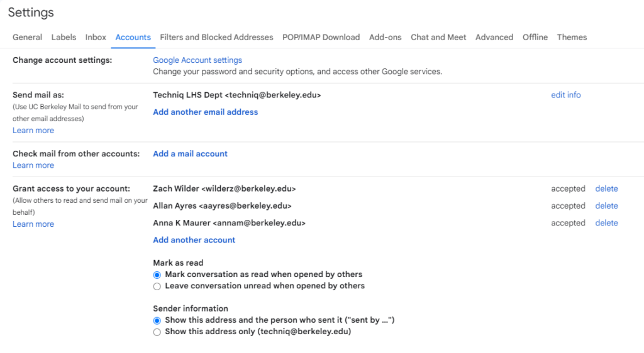Choose Leave conversation unread when opened by others

tap(157, 286)
